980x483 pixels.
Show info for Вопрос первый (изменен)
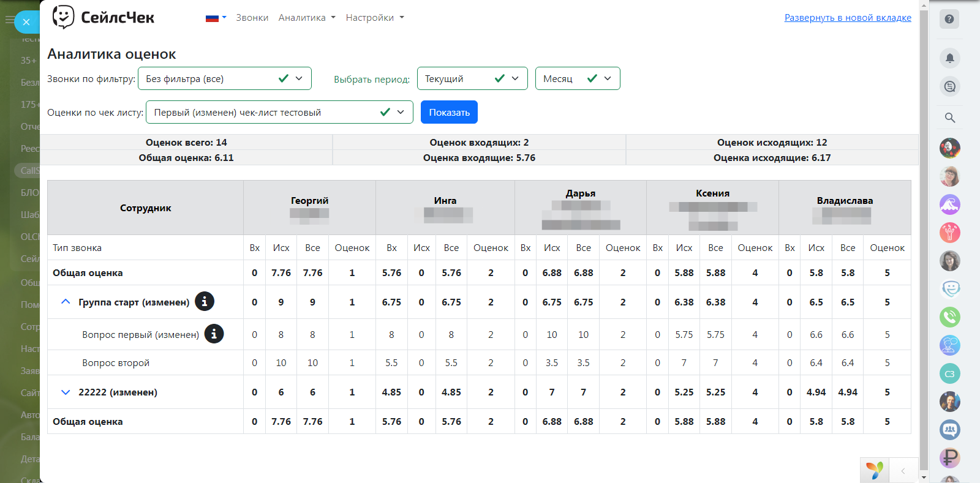pos(214,334)
